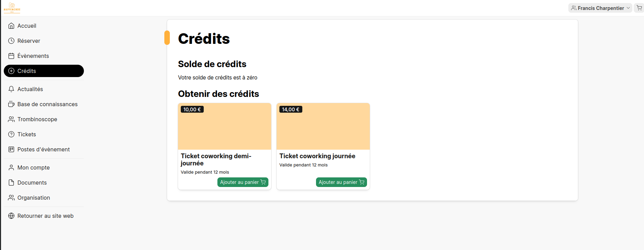Open the Trombinoscope menu item
This screenshot has height=250, width=644.
pyautogui.click(x=37, y=119)
